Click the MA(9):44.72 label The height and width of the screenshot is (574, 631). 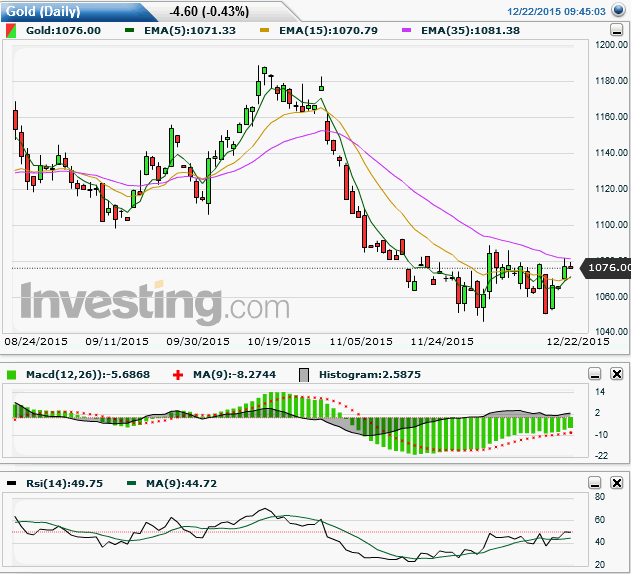click(181, 483)
